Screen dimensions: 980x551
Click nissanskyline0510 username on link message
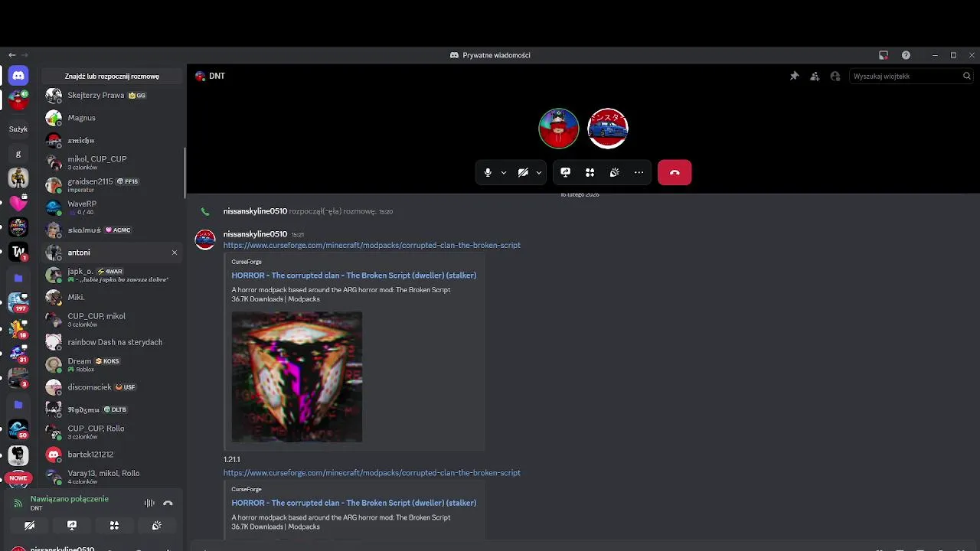click(255, 234)
